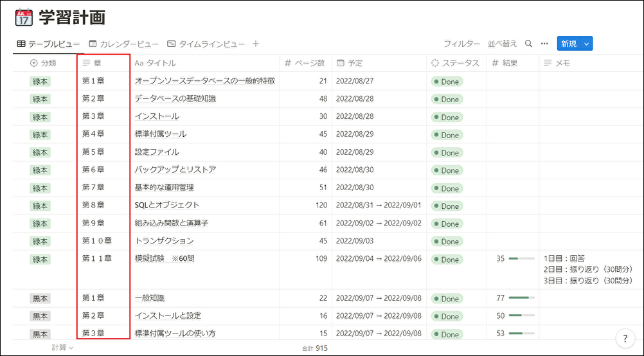Switch to タイムラインビュー tab

(206, 44)
